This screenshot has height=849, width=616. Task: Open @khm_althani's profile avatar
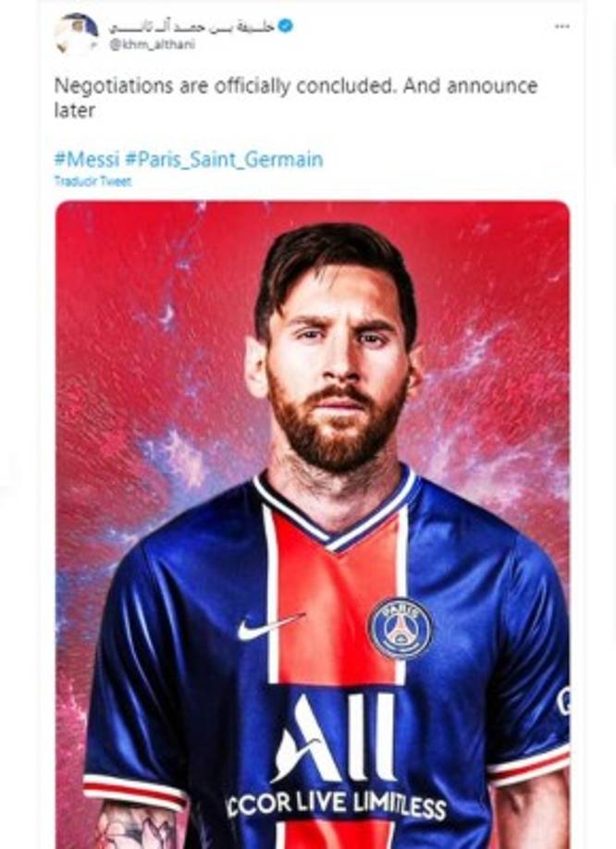[x=77, y=29]
